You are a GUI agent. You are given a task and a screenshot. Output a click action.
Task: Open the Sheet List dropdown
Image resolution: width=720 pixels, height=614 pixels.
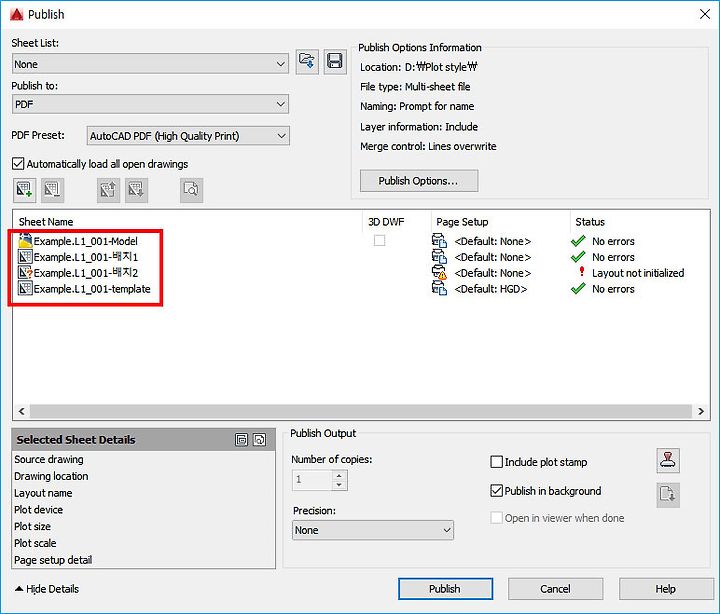click(150, 64)
